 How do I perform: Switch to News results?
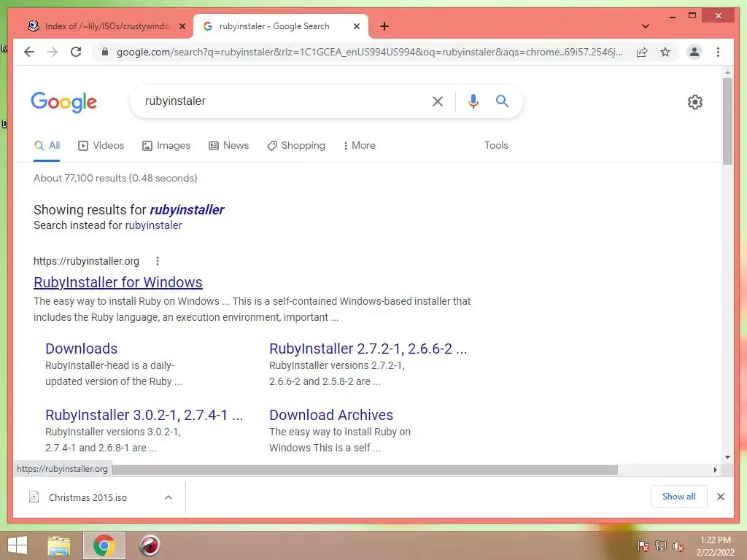[x=228, y=145]
